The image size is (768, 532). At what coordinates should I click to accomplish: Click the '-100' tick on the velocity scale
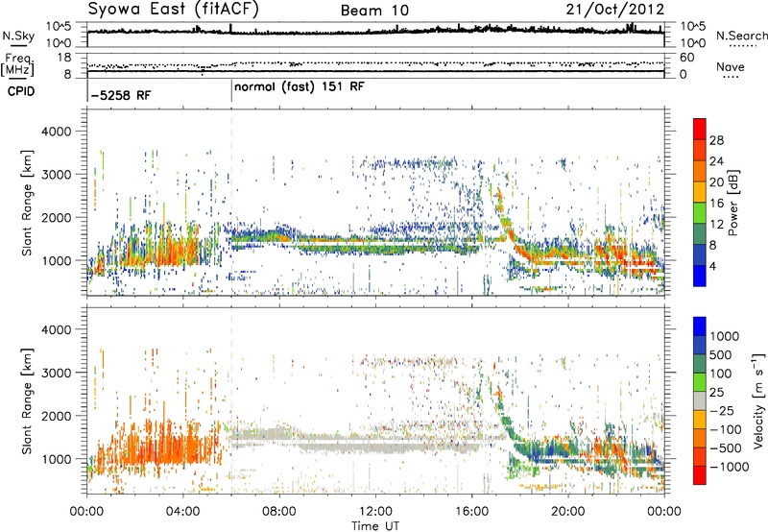726,429
